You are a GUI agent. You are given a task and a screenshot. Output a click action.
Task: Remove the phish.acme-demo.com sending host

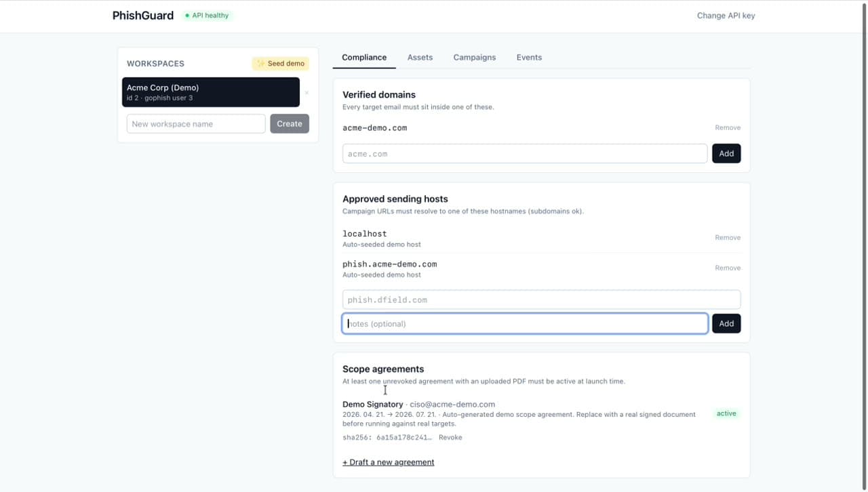click(728, 268)
